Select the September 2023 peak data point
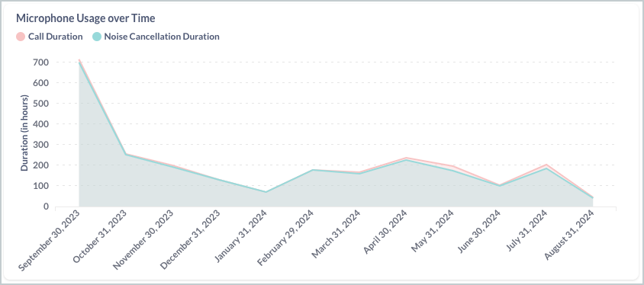 [x=79, y=60]
